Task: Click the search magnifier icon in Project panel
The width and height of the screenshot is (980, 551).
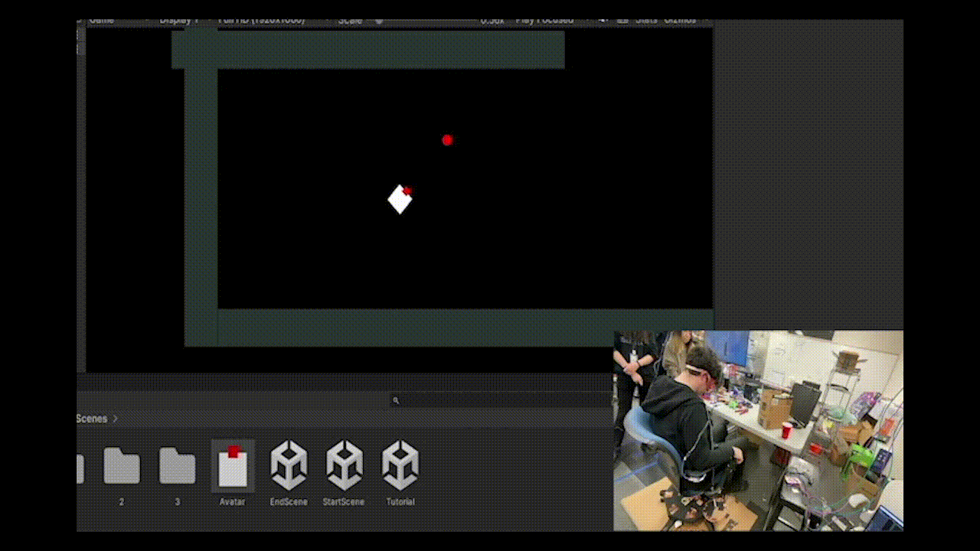Action: point(396,400)
